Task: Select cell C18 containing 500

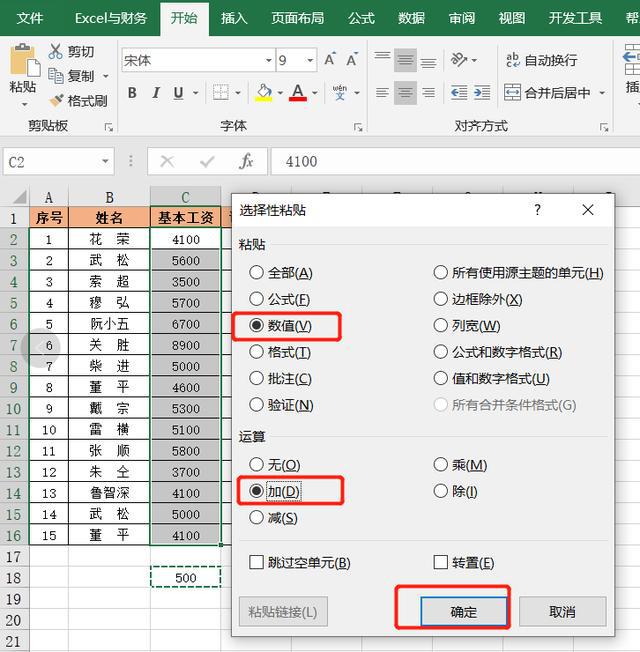Action: tap(185, 578)
